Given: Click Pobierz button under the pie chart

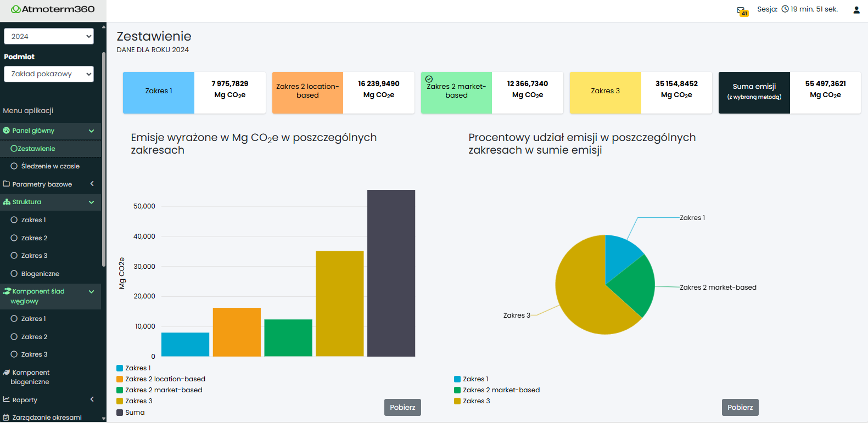Looking at the screenshot, I should click(740, 407).
